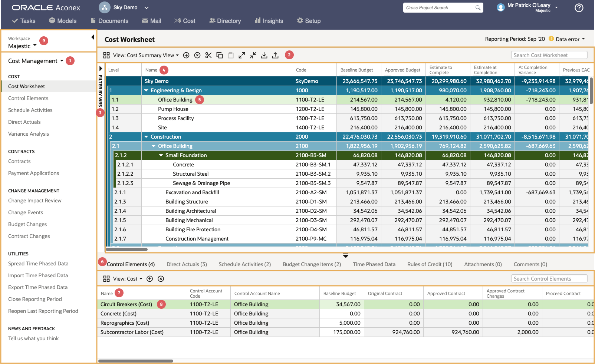Click the Sky Demo project icon
The width and height of the screenshot is (595, 364).
105,7
